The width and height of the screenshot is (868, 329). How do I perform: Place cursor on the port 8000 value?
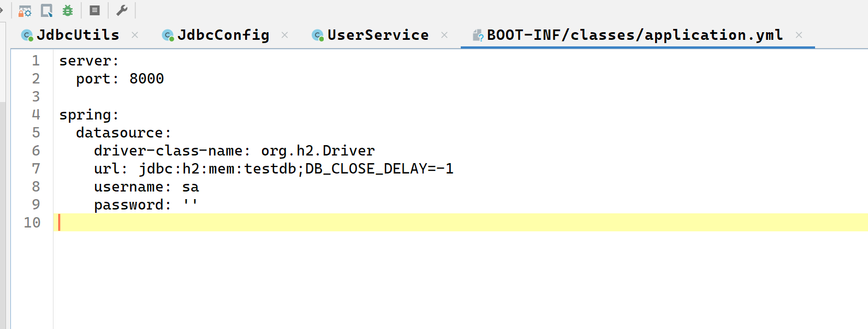(x=146, y=79)
